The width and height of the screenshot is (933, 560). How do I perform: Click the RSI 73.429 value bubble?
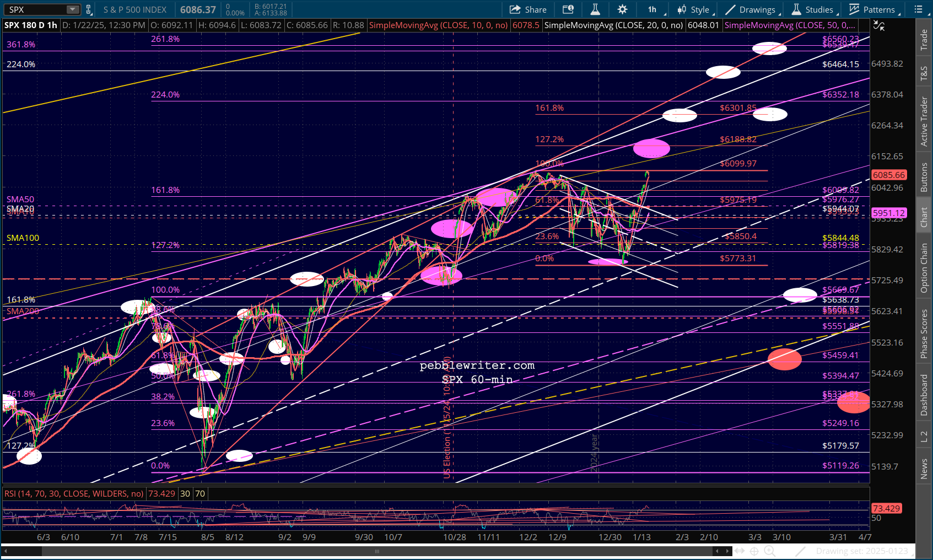887,508
